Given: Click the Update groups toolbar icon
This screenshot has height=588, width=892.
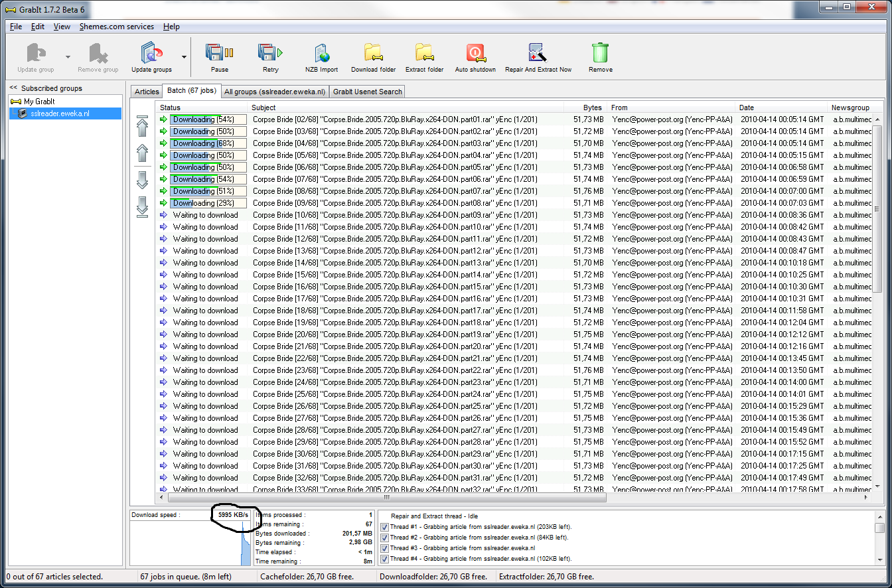Looking at the screenshot, I should tap(151, 58).
